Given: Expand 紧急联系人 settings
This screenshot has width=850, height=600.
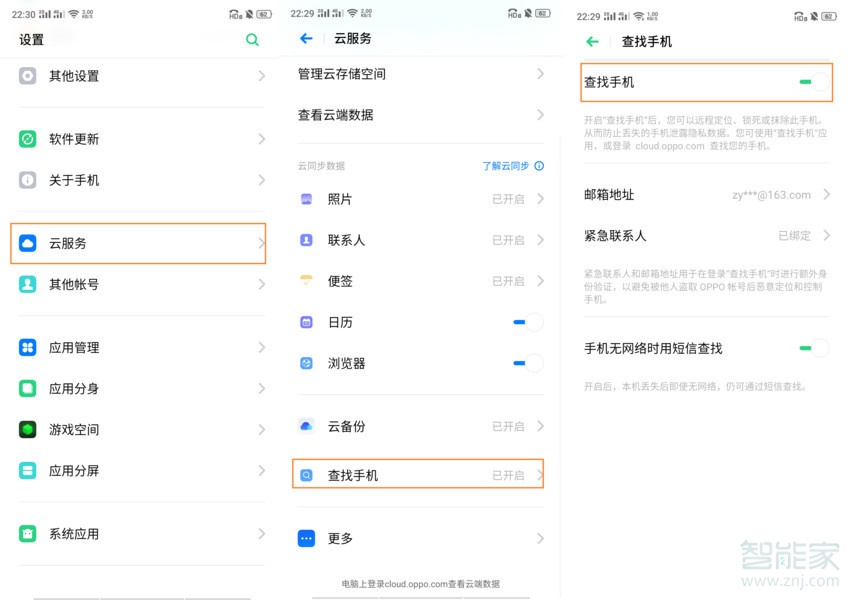Looking at the screenshot, I should tap(707, 236).
